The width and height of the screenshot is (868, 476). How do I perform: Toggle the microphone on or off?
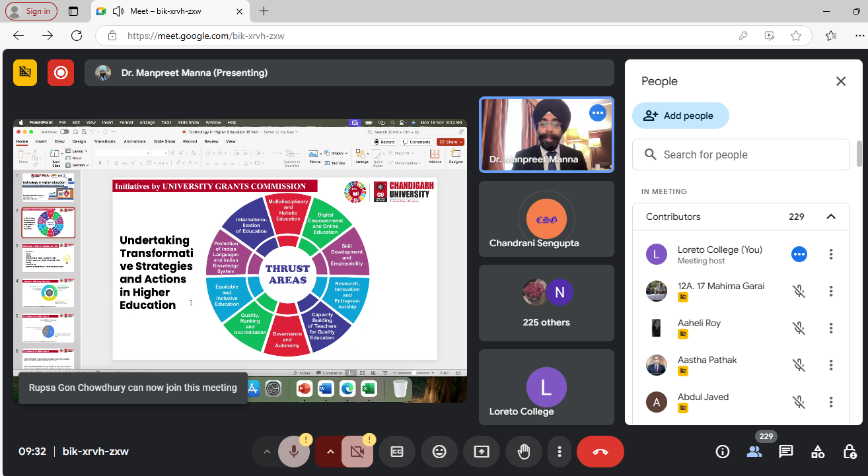(x=294, y=452)
